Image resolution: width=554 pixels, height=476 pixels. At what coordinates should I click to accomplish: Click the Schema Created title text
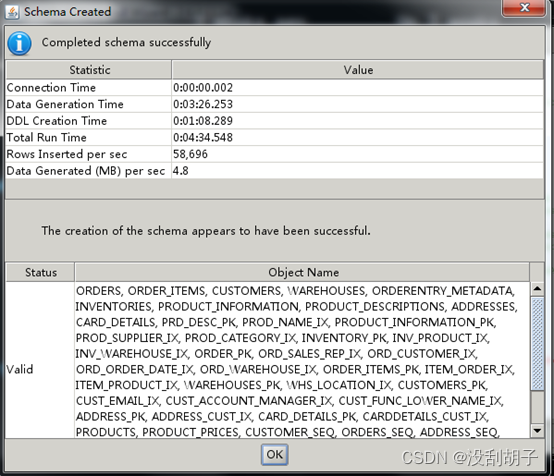point(67,12)
